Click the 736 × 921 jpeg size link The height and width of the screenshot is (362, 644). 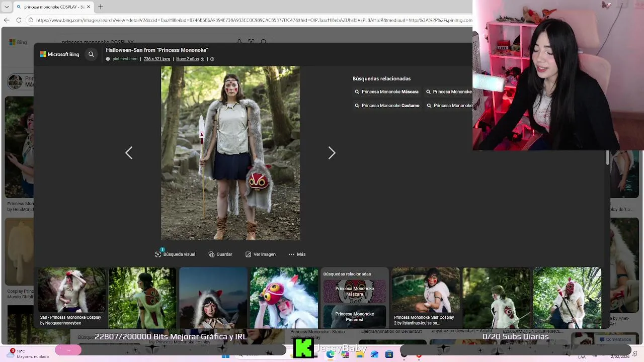157,59
